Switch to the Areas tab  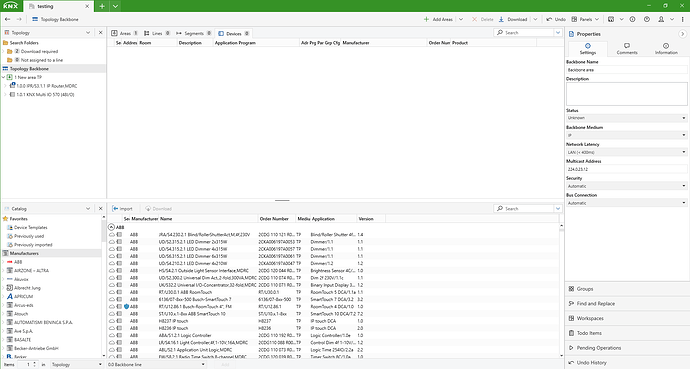[x=124, y=33]
